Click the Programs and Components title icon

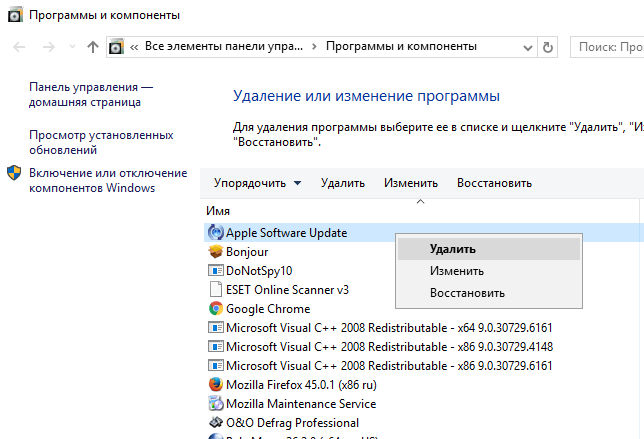click(15, 16)
